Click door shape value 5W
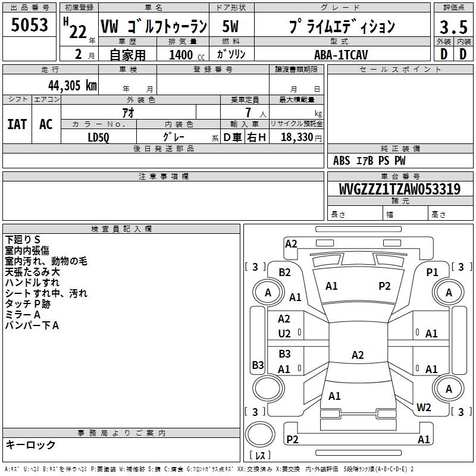 coord(230,26)
